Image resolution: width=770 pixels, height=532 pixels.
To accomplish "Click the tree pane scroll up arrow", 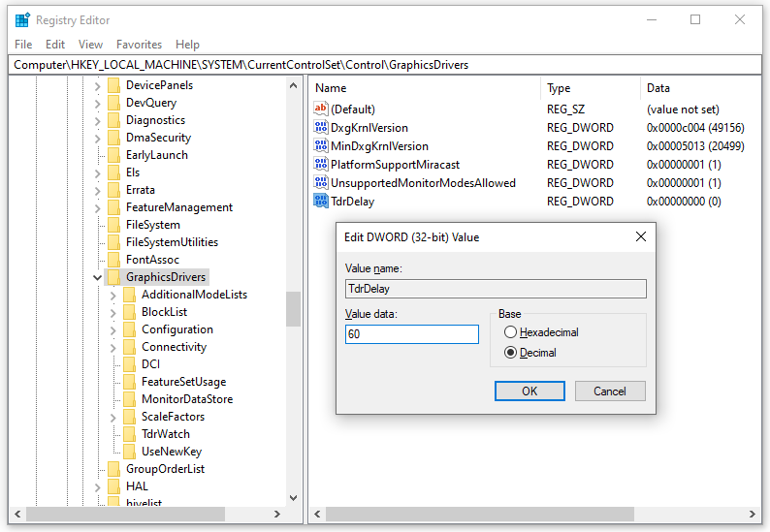I will point(294,85).
